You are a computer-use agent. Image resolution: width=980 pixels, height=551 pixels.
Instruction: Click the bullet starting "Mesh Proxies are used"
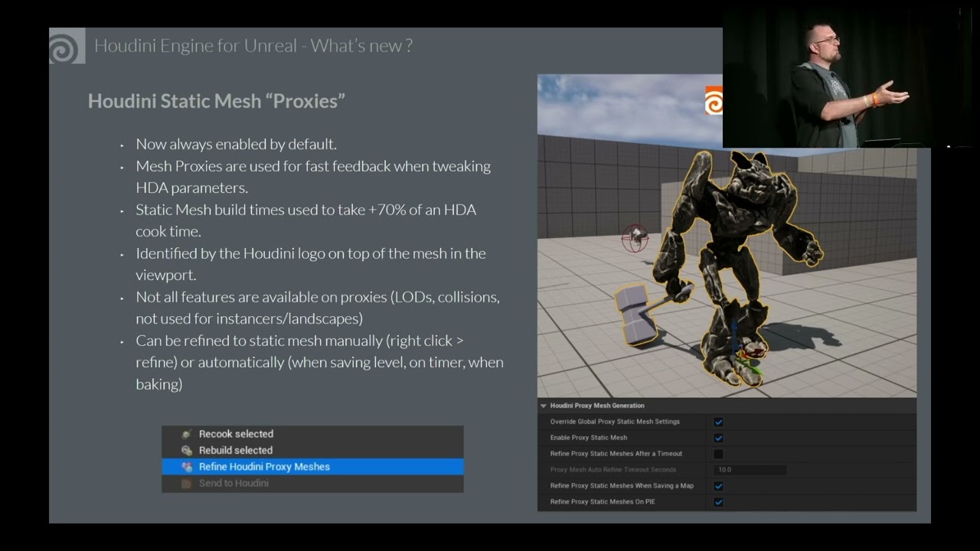coord(313,177)
